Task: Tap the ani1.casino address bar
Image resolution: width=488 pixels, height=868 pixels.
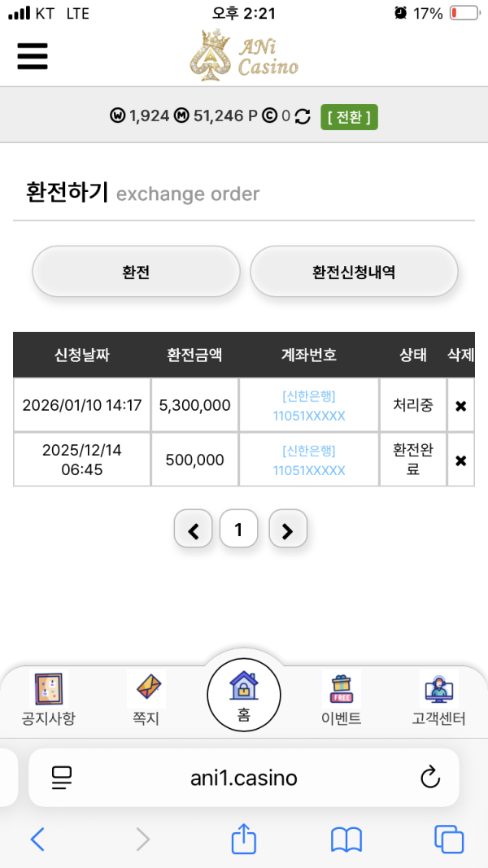Action: 244,777
